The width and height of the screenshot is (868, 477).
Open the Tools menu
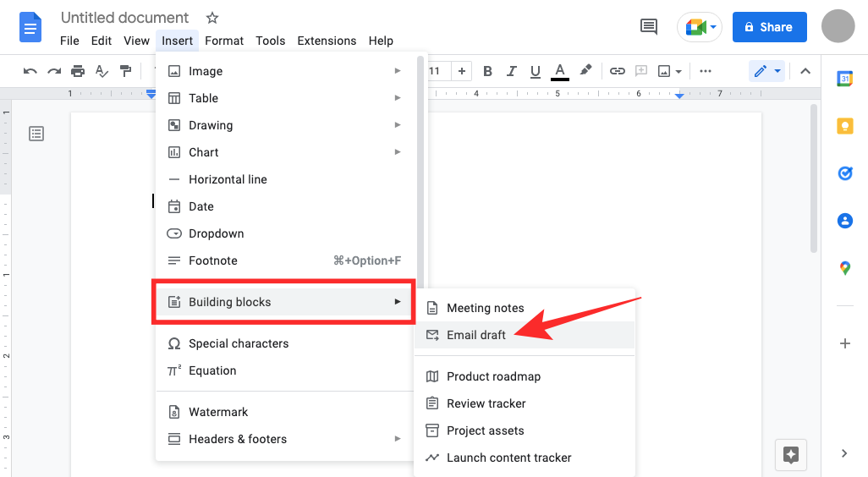(x=270, y=41)
